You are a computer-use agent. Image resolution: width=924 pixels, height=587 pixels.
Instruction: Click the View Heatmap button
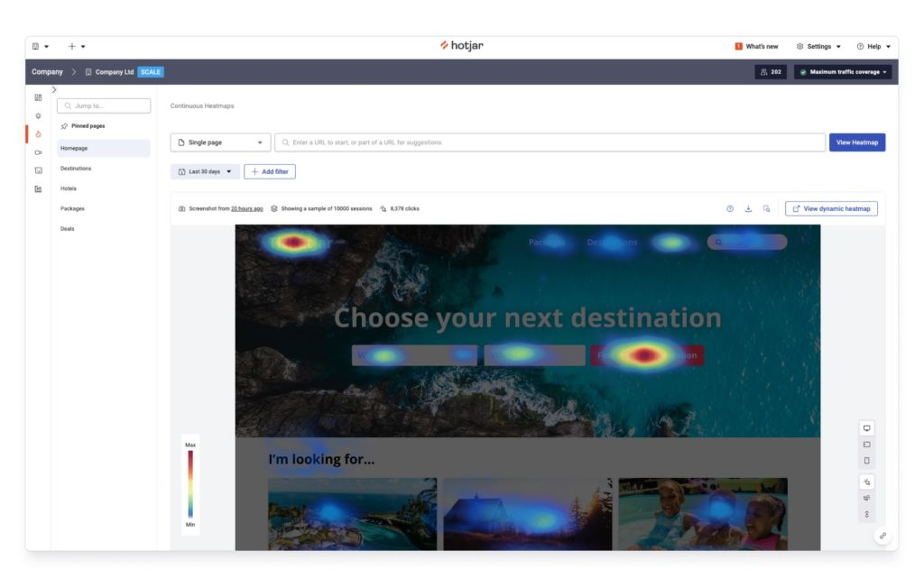point(856,142)
